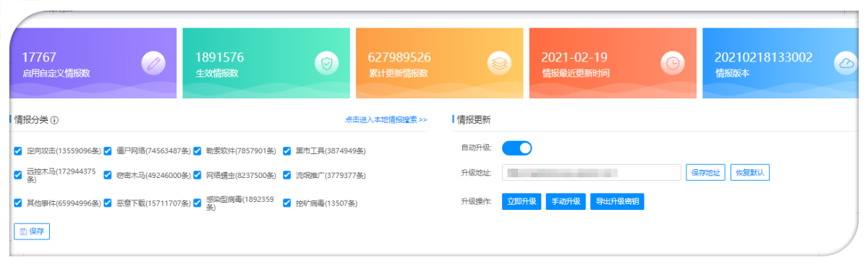Toggle the 勒索软件 checkbox
The height and width of the screenshot is (267, 868).
[197, 151]
